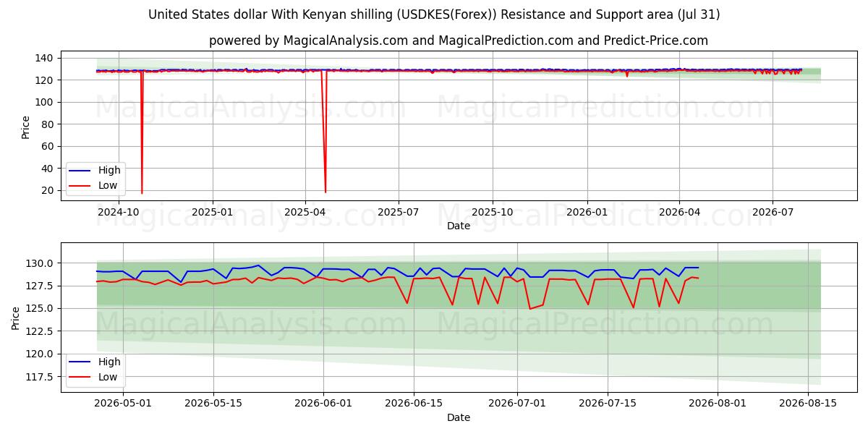Viewport: 868px width, 434px height.
Task: Click the '2026-06-15' x-axis label
Action: coord(414,404)
